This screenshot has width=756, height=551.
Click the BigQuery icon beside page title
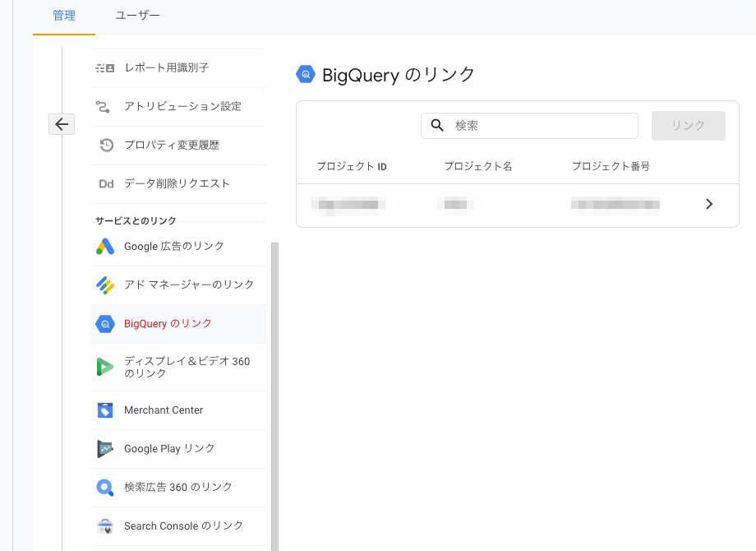click(306, 74)
